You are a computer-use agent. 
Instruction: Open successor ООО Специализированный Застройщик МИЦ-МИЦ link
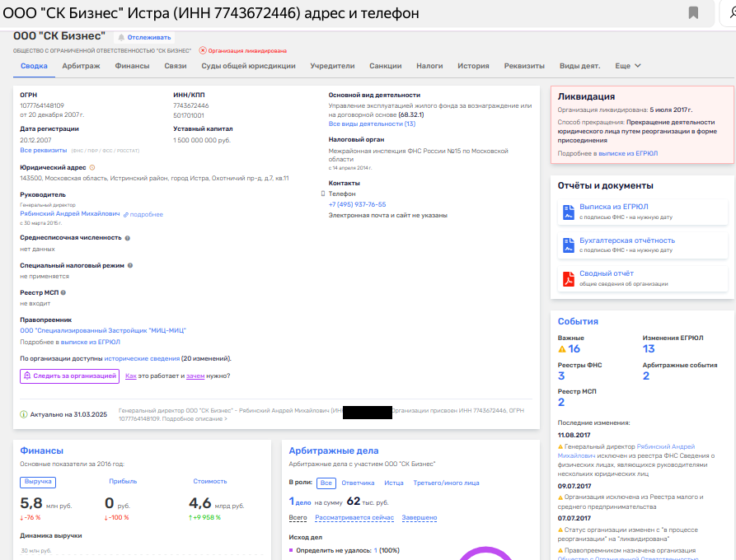(x=103, y=330)
